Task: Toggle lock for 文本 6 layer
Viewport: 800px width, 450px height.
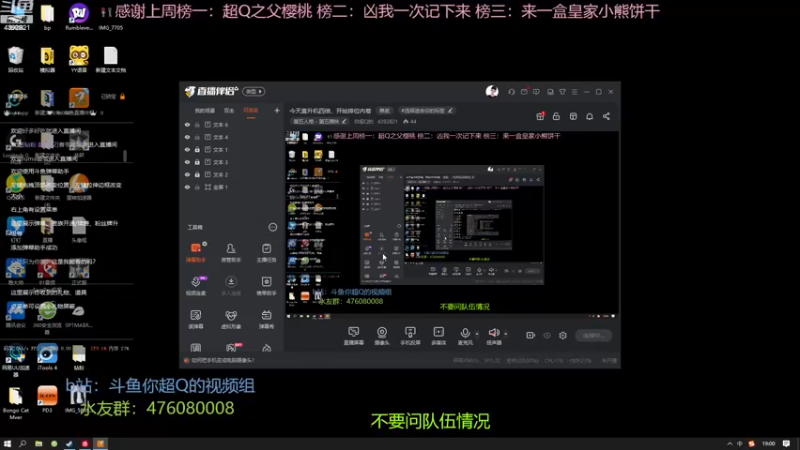Action: pyautogui.click(x=197, y=124)
